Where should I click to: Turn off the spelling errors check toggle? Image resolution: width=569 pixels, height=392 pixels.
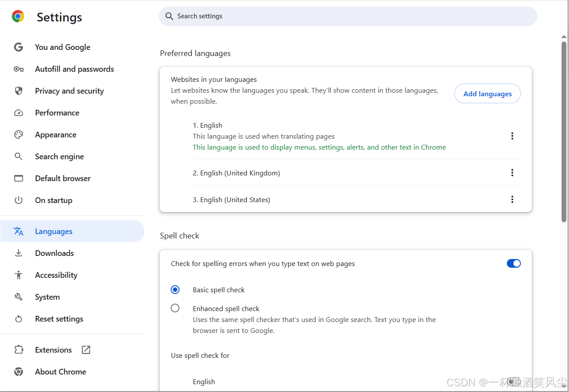[513, 263]
